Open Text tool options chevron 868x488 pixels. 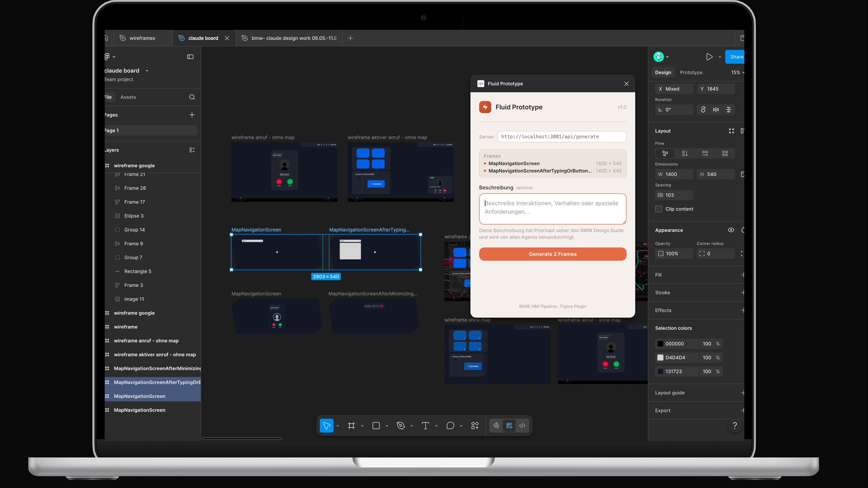(436, 426)
